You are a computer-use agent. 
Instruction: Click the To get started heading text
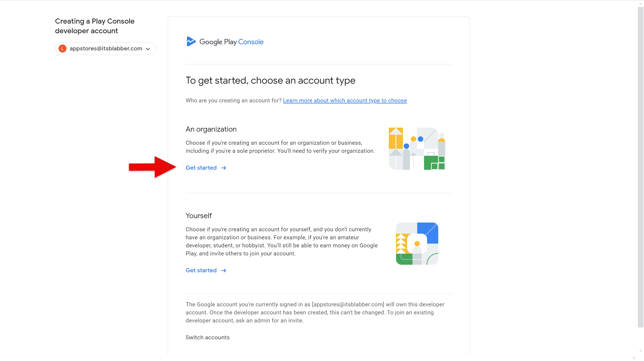click(x=270, y=80)
